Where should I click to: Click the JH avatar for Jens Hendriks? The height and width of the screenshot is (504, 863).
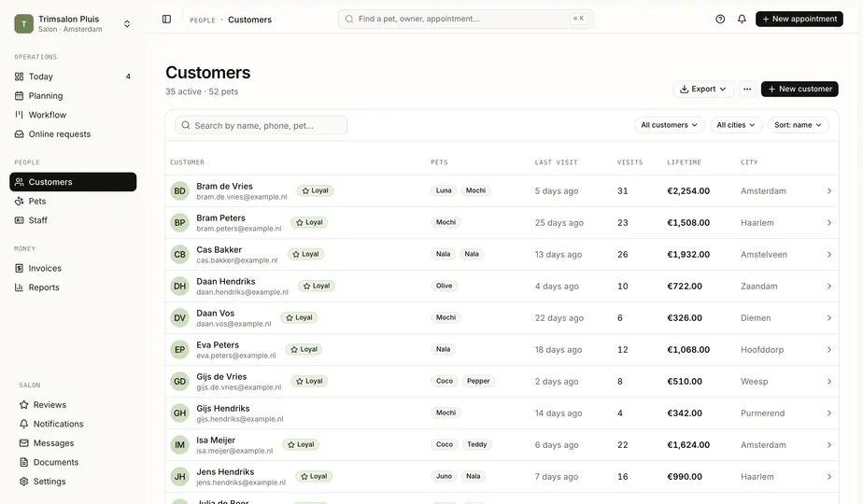point(179,477)
